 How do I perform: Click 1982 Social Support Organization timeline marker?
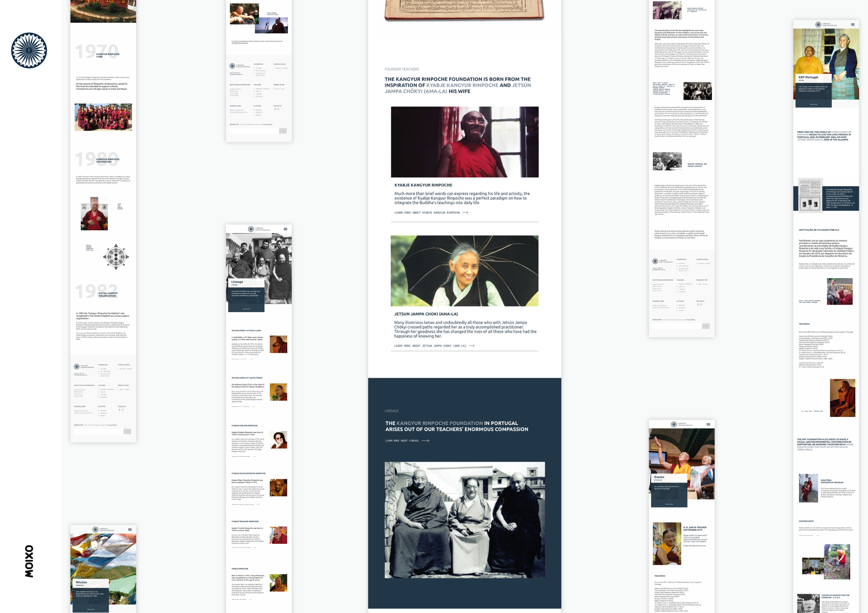click(x=97, y=291)
